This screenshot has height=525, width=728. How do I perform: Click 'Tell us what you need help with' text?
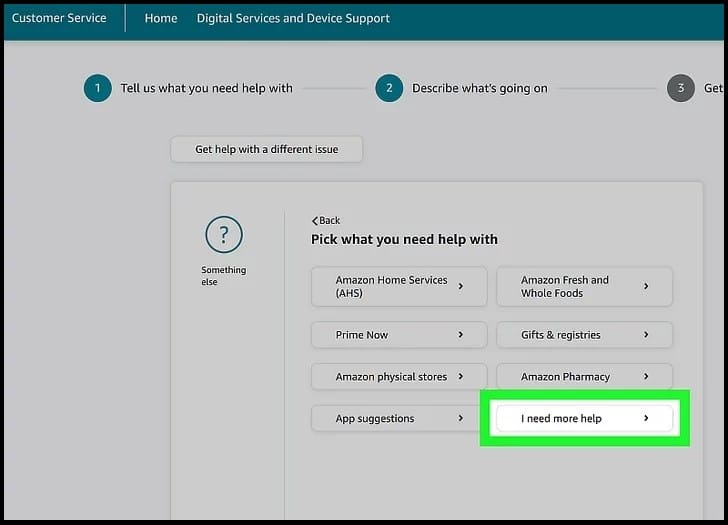click(207, 88)
